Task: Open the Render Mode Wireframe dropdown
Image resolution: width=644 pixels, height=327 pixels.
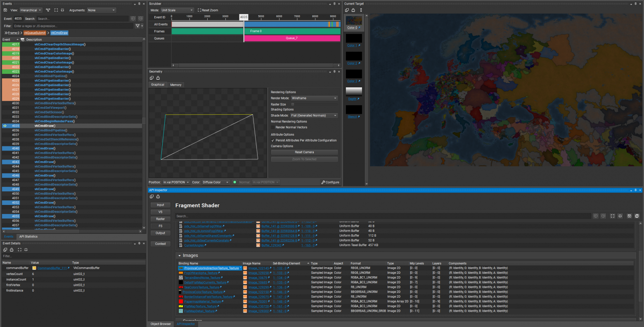Action: pyautogui.click(x=314, y=98)
